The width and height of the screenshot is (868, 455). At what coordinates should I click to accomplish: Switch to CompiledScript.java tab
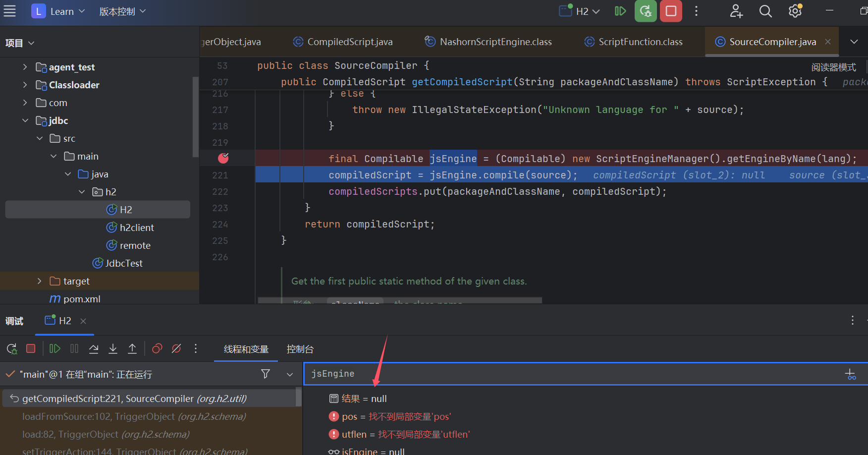343,42
